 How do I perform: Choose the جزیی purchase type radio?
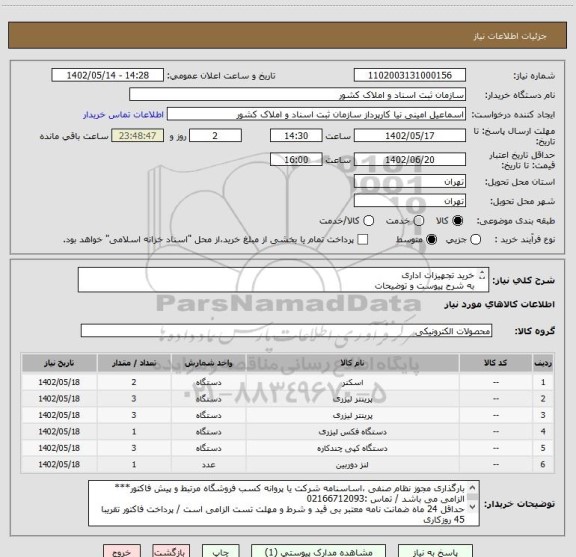[x=476, y=240]
